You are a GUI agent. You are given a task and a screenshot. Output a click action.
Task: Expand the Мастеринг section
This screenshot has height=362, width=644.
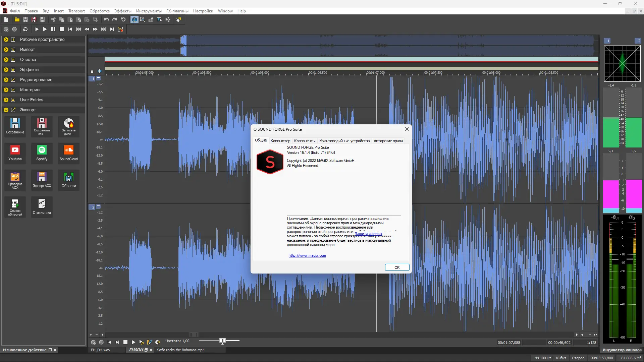click(x=6, y=90)
